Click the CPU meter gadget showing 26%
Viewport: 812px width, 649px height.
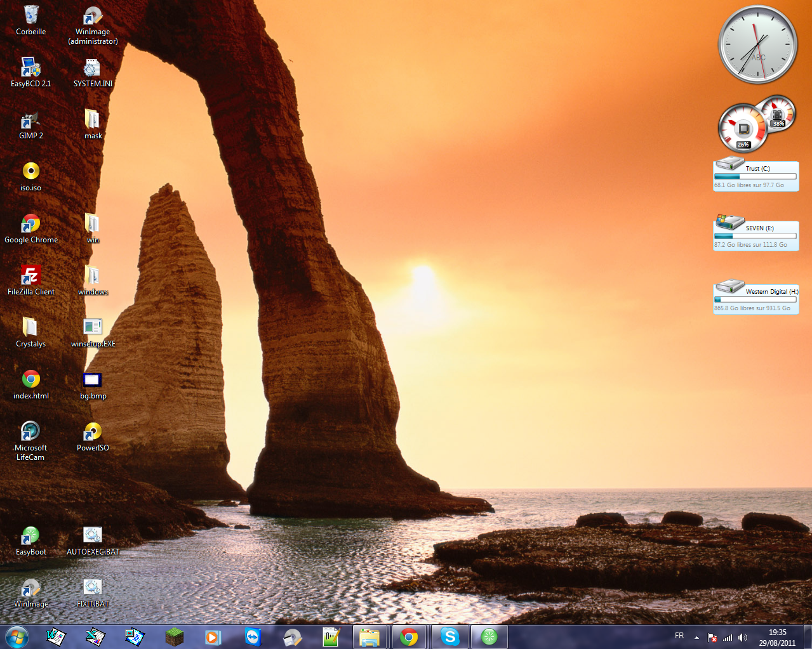coord(743,129)
